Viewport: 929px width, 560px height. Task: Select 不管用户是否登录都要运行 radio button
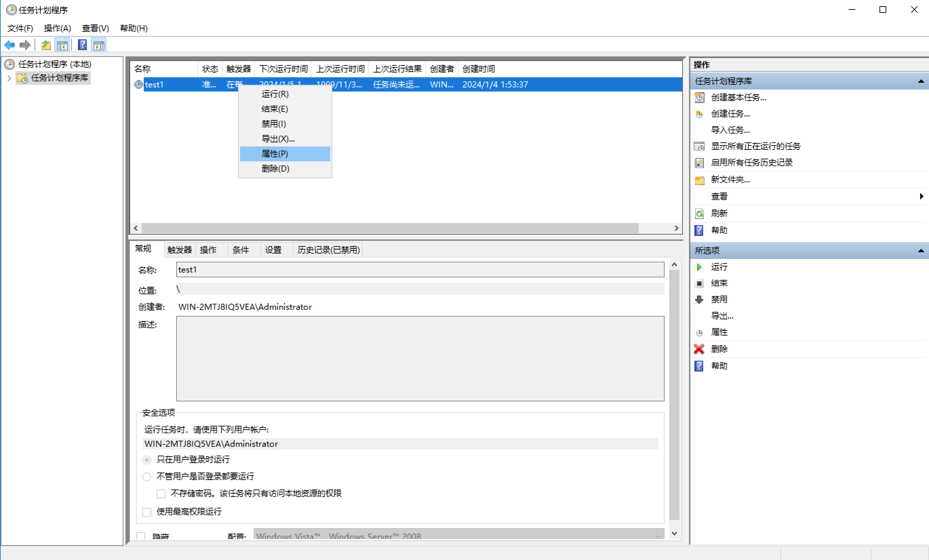pyautogui.click(x=147, y=477)
